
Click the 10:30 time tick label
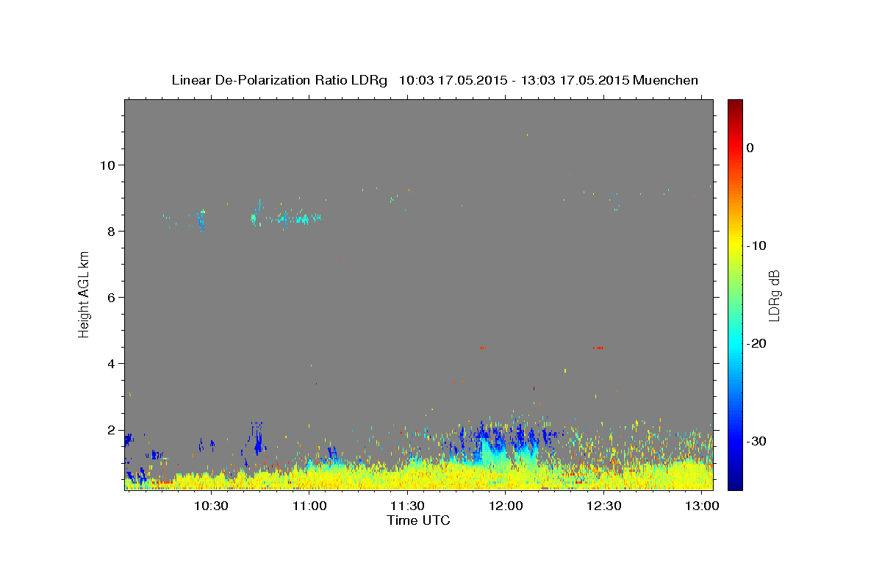pyautogui.click(x=212, y=506)
